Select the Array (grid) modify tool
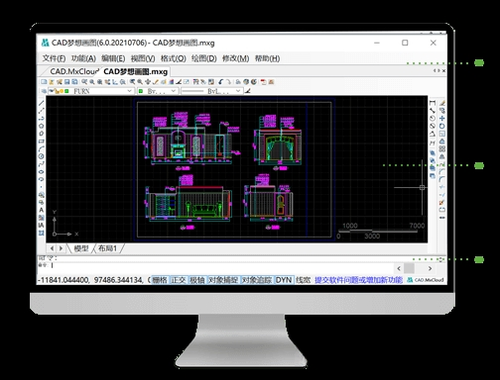The width and height of the screenshot is (500, 380). coord(442,149)
